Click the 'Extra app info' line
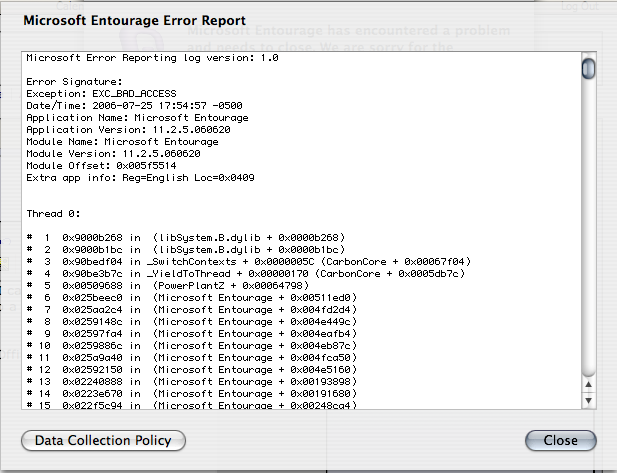 coord(140,177)
